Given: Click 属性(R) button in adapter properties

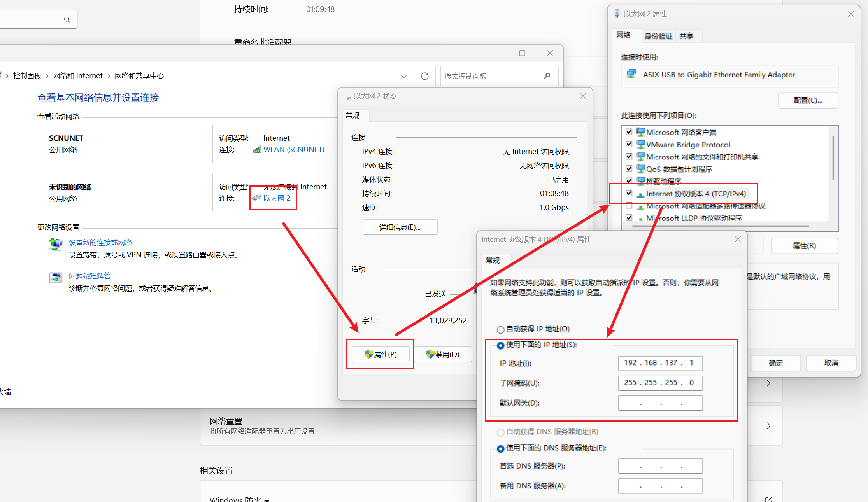Looking at the screenshot, I should pos(804,246).
